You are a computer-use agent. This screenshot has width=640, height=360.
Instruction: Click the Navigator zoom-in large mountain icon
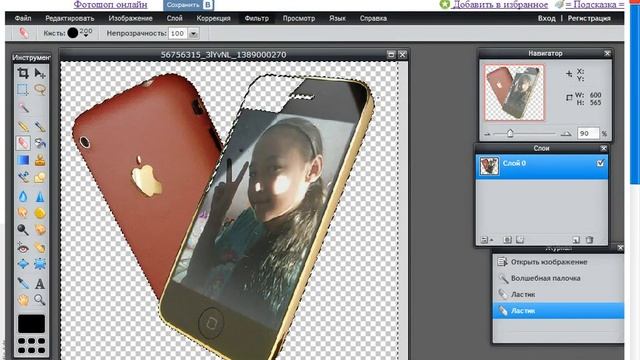(x=566, y=133)
